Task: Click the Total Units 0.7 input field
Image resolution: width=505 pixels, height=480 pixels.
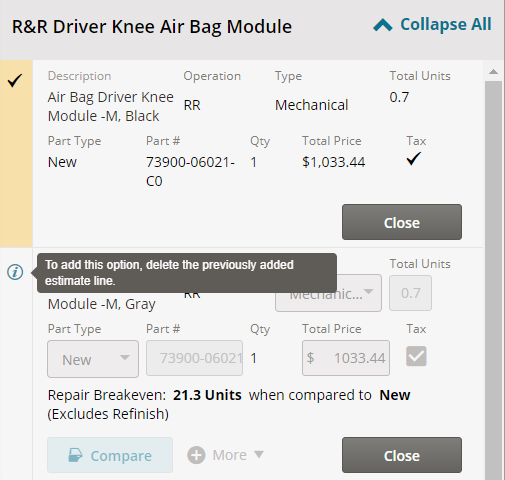Action: 410,293
